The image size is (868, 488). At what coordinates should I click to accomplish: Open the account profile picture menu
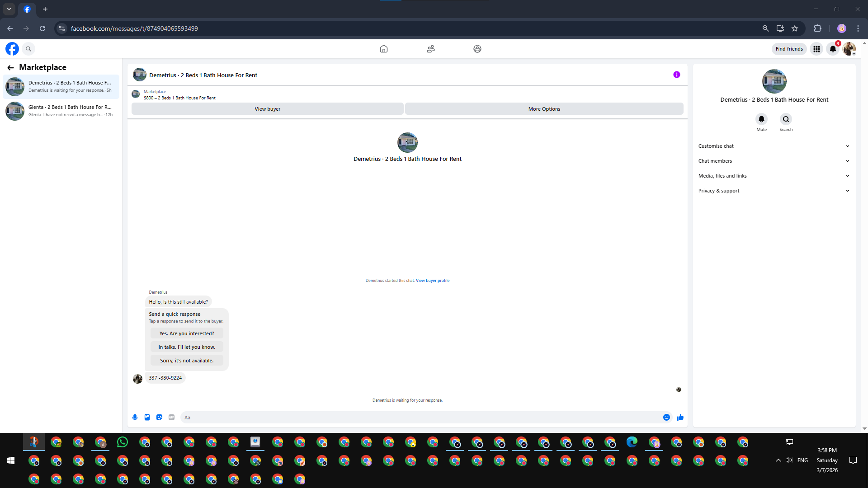(849, 49)
